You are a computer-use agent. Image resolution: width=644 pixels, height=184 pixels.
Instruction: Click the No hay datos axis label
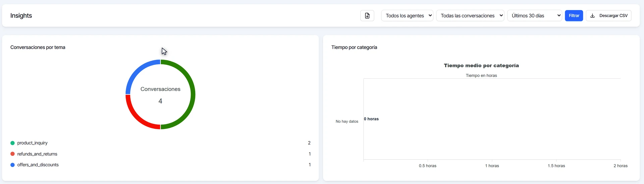coord(347,121)
